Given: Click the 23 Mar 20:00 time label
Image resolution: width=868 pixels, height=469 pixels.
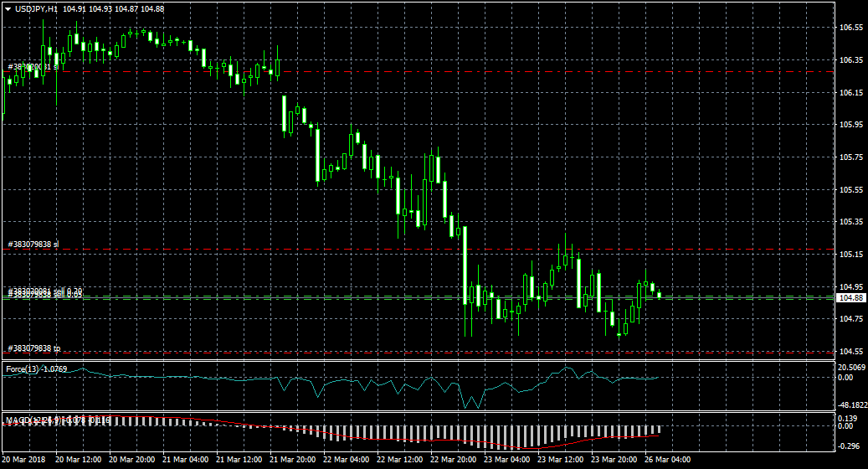Looking at the screenshot, I should (614, 460).
